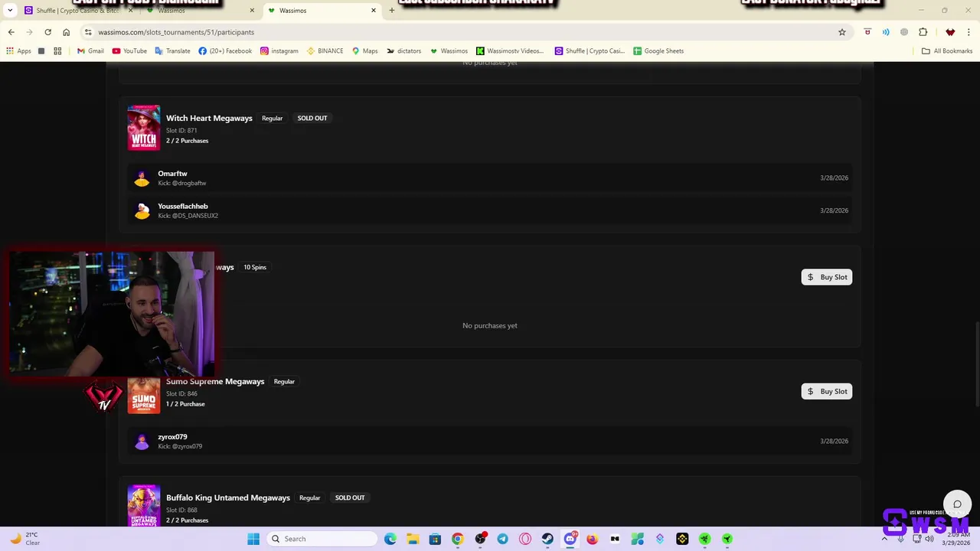The image size is (980, 551).
Task: Switch to the second Wassimos tab
Action: 199,11
